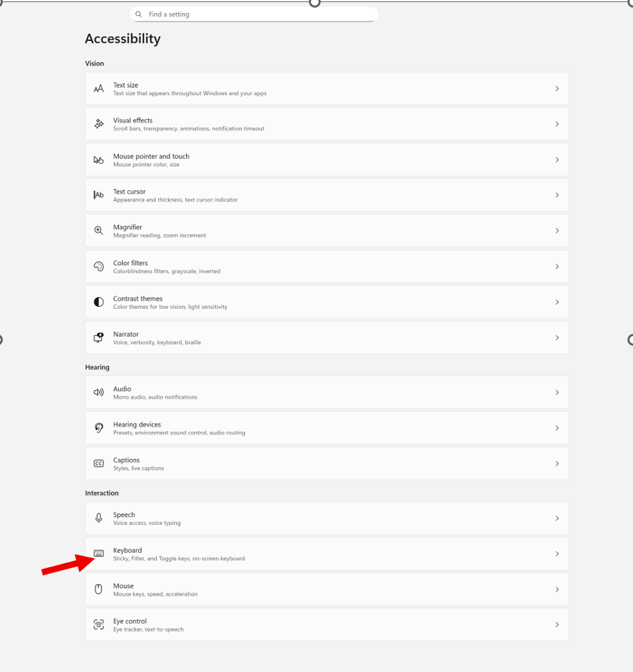Click the Color filters palette icon
Screen dimensions: 633x672
click(99, 267)
